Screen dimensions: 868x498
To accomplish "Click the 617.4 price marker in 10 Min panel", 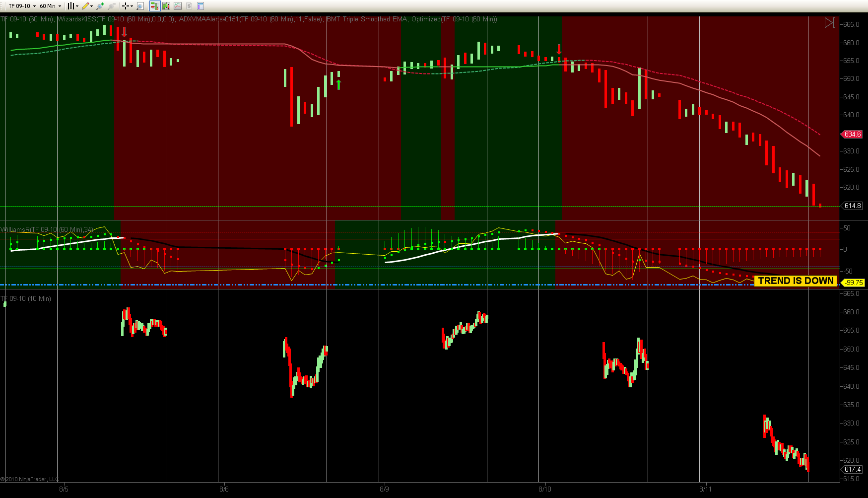I will click(x=852, y=469).
